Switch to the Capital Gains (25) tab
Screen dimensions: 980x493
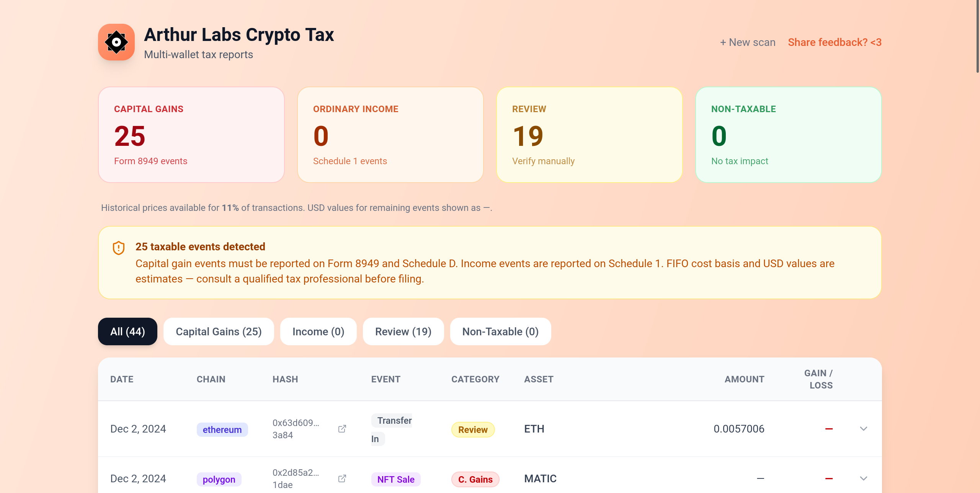(219, 331)
